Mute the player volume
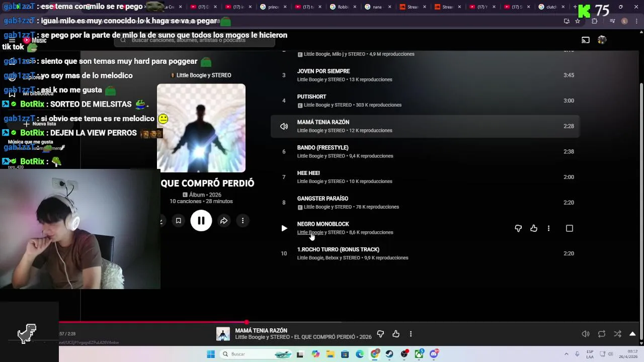The image size is (644, 362). pyautogui.click(x=586, y=334)
